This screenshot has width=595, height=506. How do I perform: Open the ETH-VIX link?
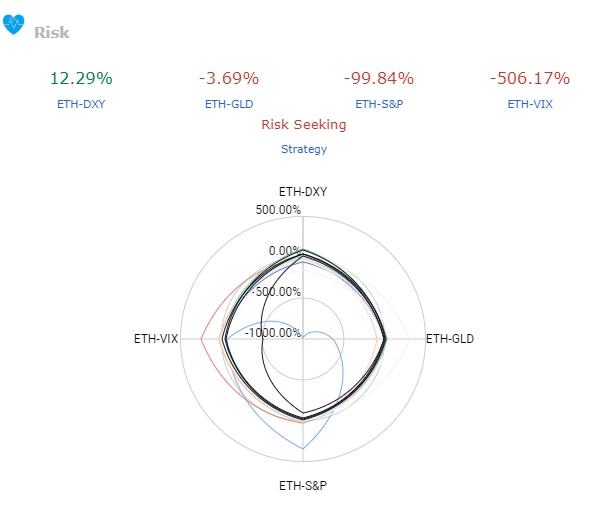[530, 104]
